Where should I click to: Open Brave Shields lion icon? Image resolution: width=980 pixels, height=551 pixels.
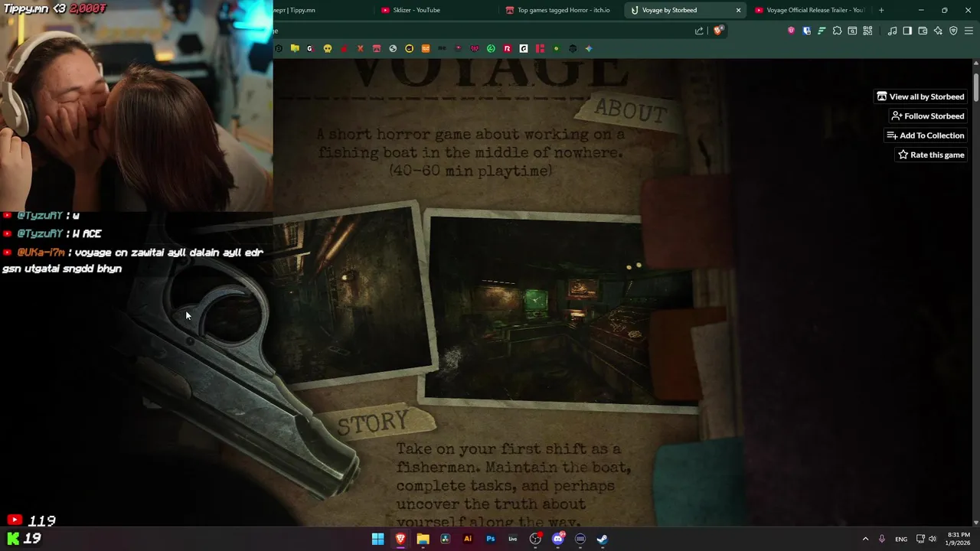pyautogui.click(x=717, y=31)
